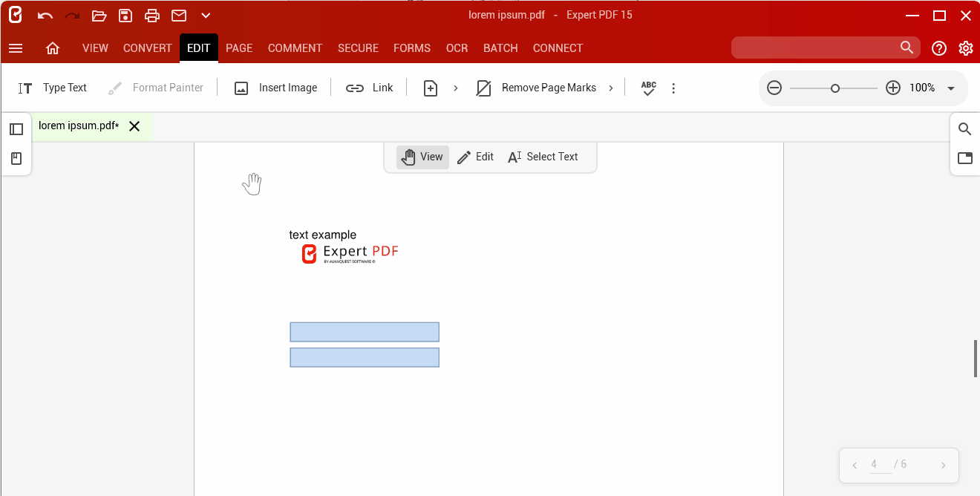Redo the last action
The image size is (980, 496).
coord(72,16)
